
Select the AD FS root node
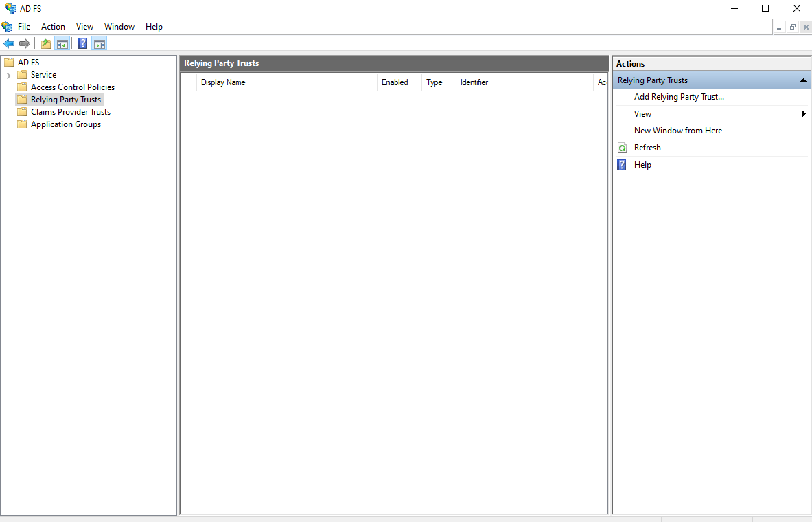click(28, 63)
